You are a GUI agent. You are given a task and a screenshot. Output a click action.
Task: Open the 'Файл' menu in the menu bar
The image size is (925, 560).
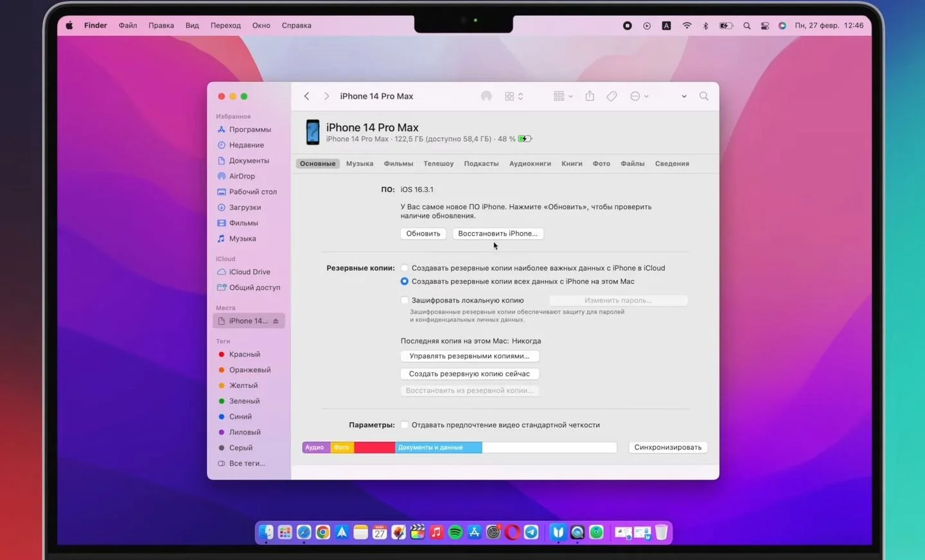click(128, 26)
